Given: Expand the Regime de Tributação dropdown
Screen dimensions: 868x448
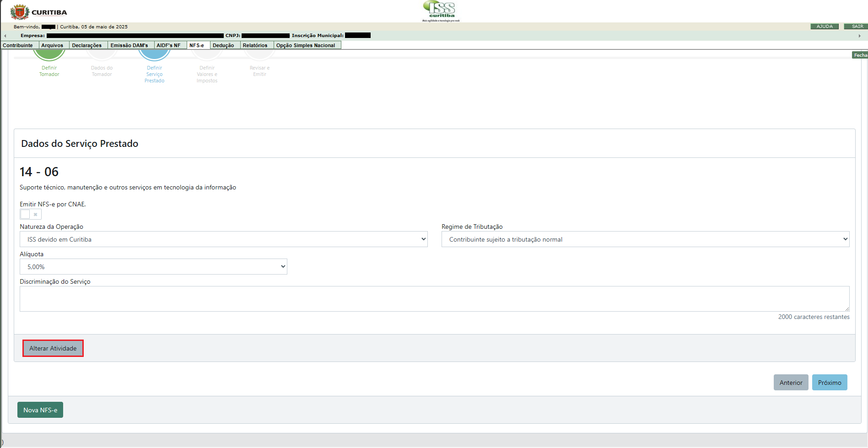Looking at the screenshot, I should pos(645,239).
